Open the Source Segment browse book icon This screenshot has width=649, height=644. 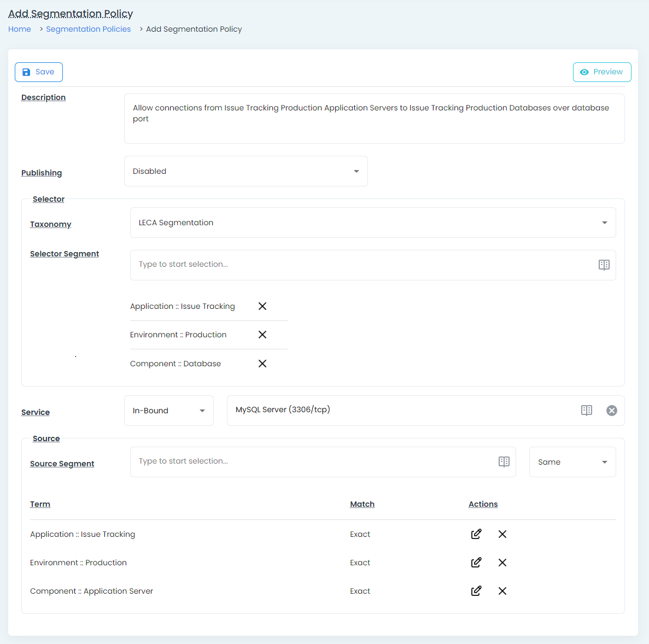(x=504, y=462)
